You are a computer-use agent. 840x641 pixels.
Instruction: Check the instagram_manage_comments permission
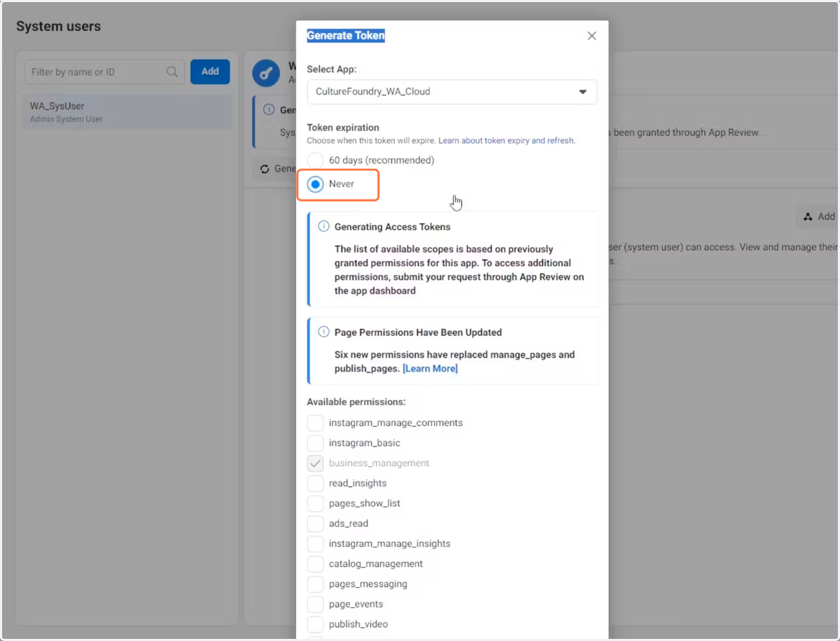coord(316,423)
